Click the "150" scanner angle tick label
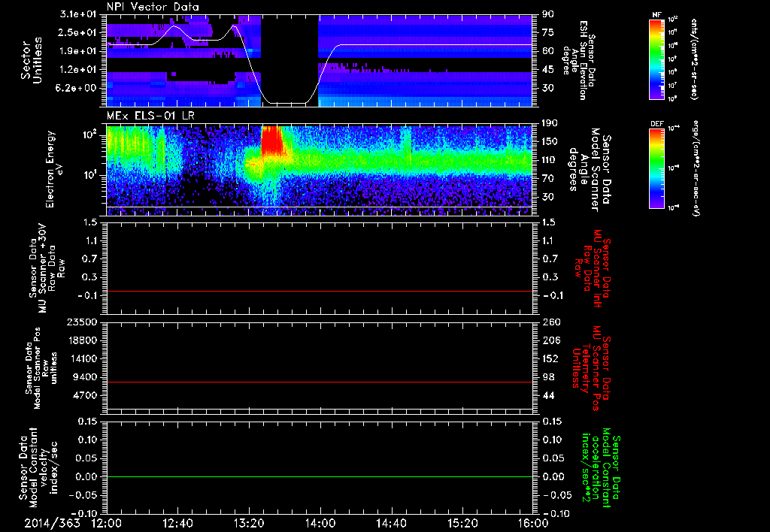This screenshot has width=770, height=532. (550, 141)
